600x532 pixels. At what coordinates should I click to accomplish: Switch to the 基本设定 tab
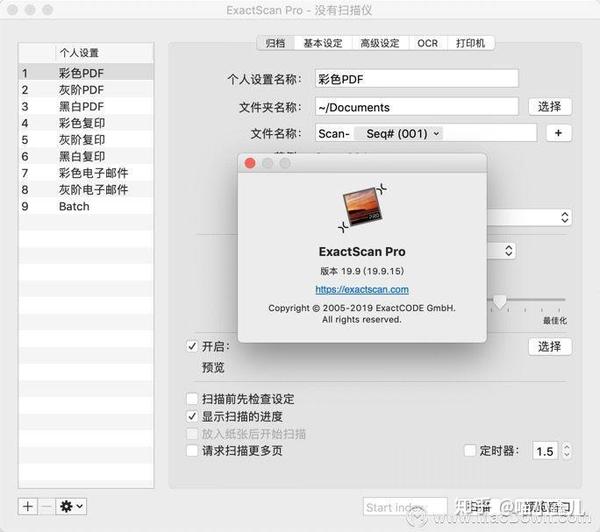[323, 43]
